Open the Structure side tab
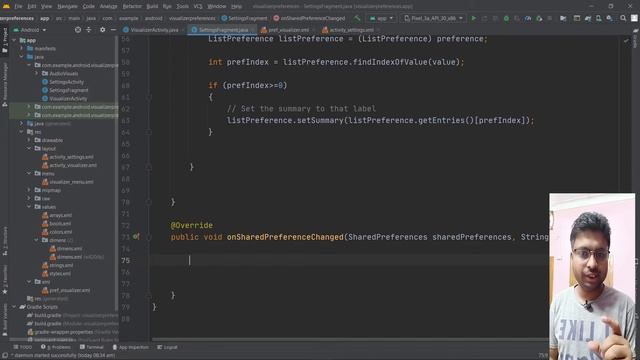 click(4, 241)
